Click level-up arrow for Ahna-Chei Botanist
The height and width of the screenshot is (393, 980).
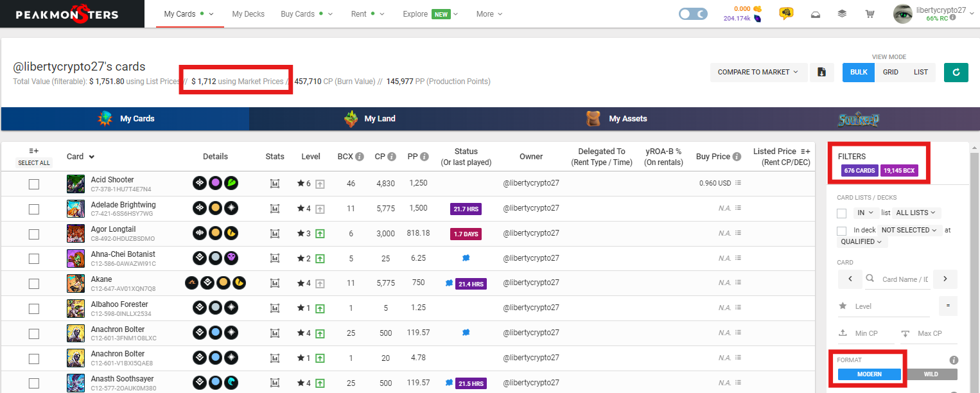(x=320, y=258)
